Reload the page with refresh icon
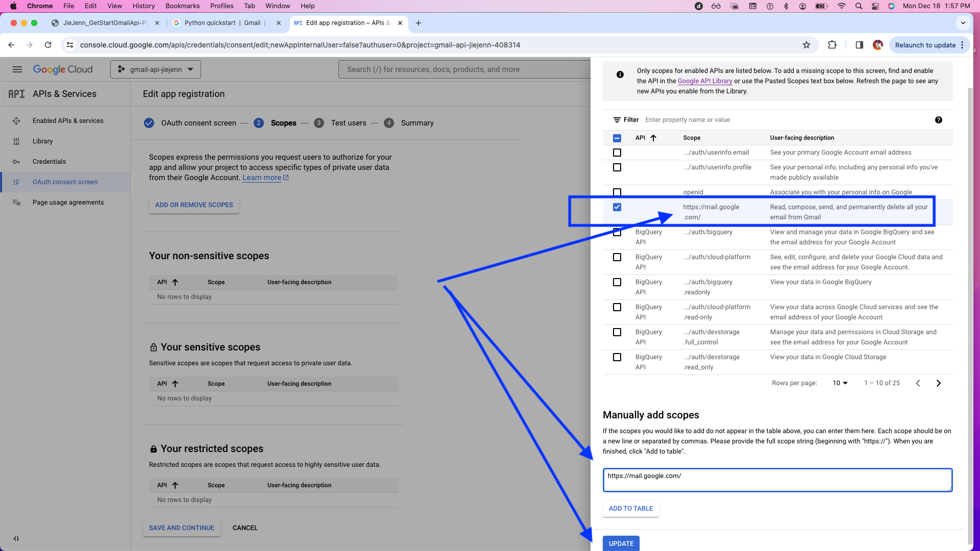Image resolution: width=980 pixels, height=551 pixels. (x=48, y=45)
